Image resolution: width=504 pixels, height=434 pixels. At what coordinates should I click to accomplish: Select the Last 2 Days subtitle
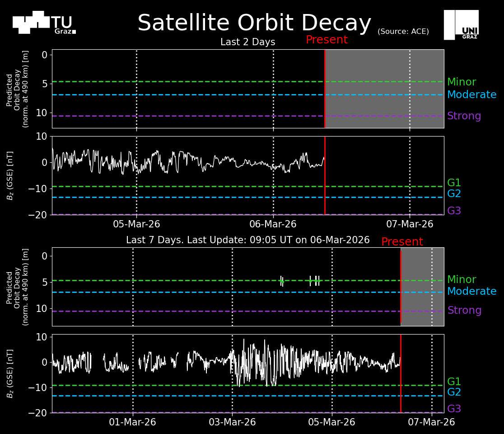tap(247, 42)
